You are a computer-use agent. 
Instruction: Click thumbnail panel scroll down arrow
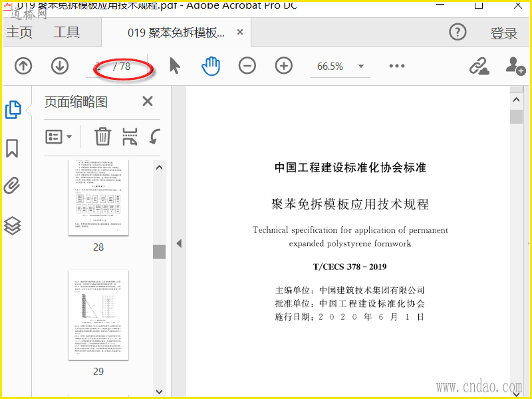[x=159, y=392]
